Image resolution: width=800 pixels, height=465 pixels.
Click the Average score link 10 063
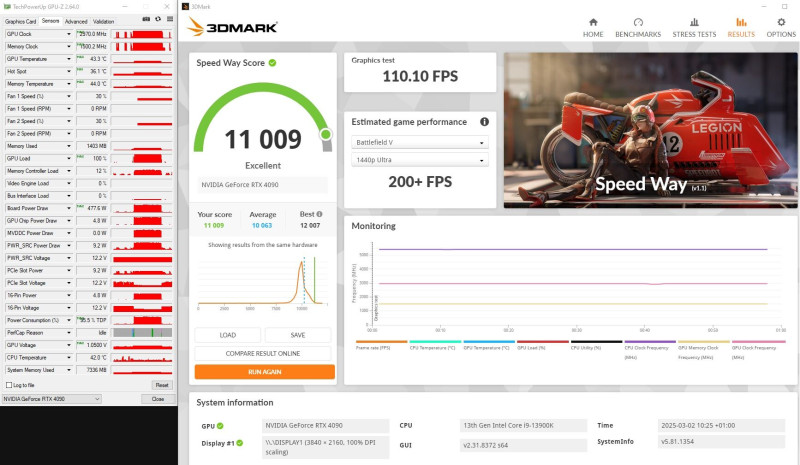[262, 225]
